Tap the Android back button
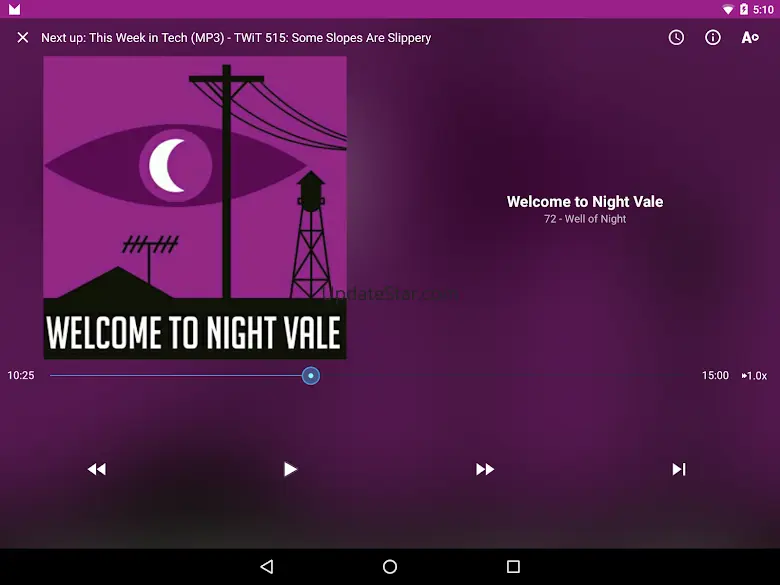 pos(267,567)
